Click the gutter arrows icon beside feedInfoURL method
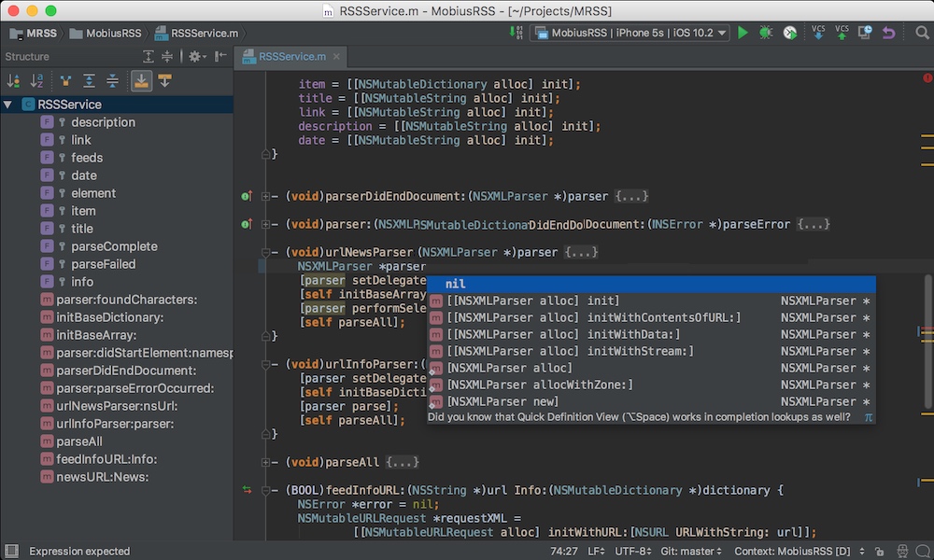The width and height of the screenshot is (934, 560). click(x=247, y=490)
